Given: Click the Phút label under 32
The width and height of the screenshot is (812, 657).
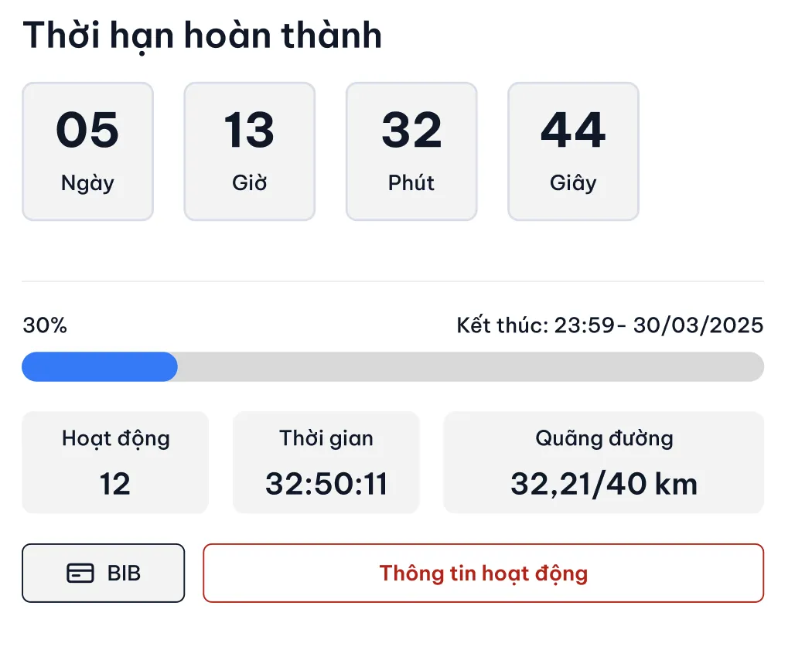Looking at the screenshot, I should coord(411,182).
